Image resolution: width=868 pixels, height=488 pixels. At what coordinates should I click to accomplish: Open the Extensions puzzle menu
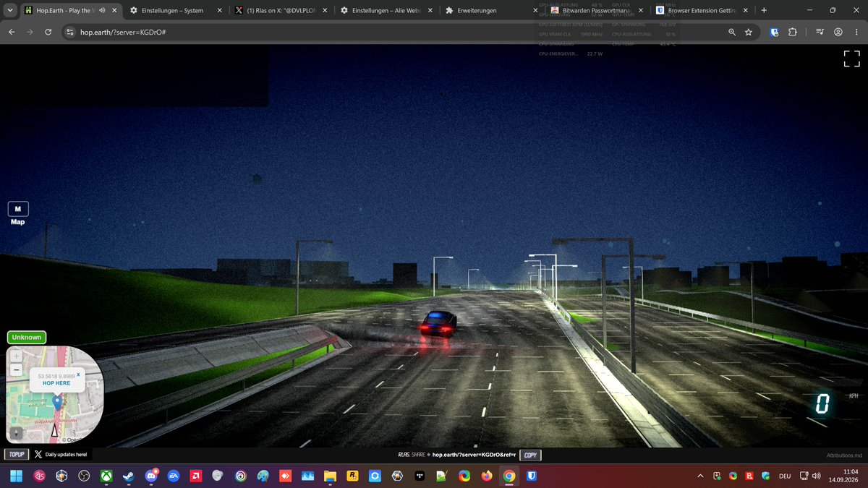coord(793,33)
